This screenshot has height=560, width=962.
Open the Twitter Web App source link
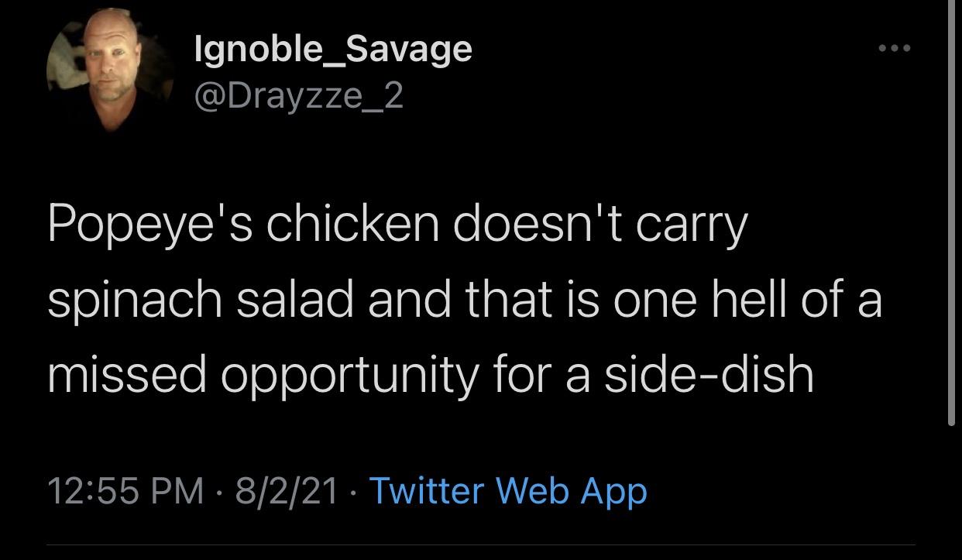tap(507, 490)
